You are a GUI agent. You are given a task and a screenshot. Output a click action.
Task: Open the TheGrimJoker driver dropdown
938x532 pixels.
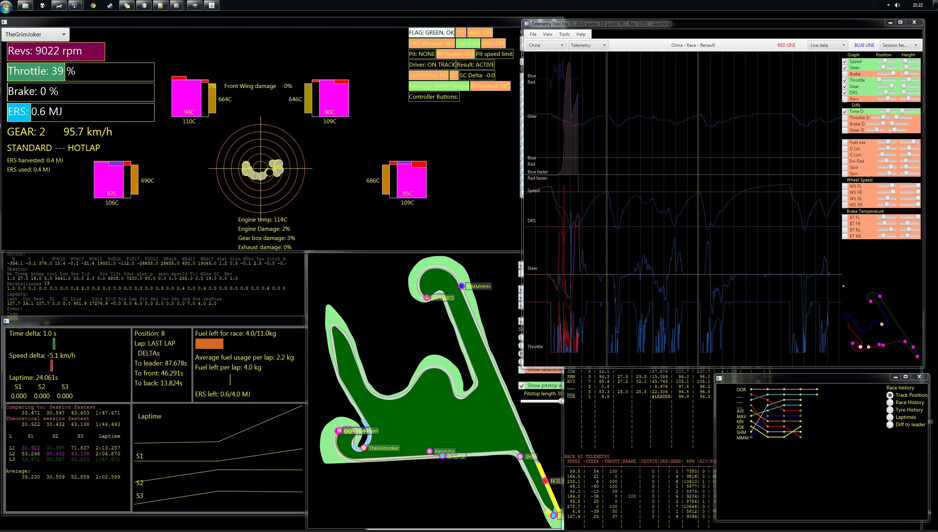coord(35,34)
